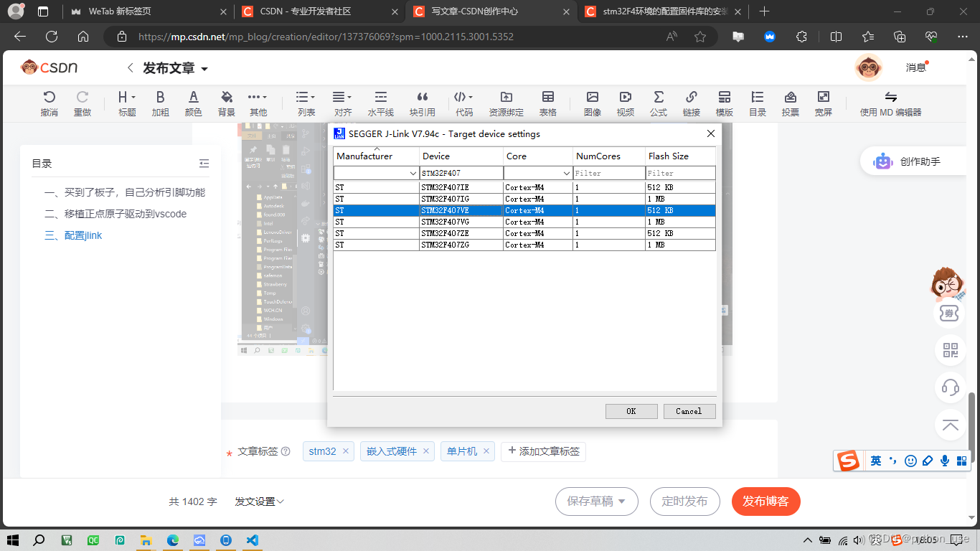
Task: Remove the 单片机 article tag
Action: [x=486, y=451]
